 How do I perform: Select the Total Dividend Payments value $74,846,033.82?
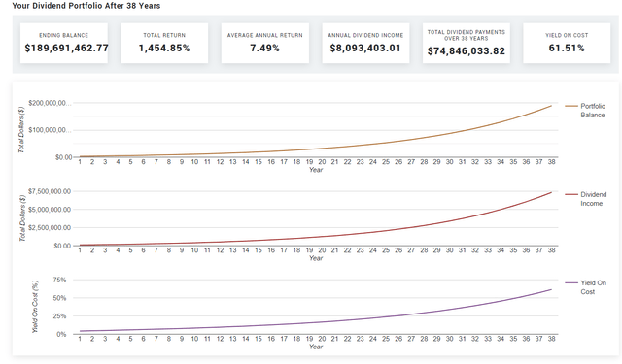(x=466, y=51)
